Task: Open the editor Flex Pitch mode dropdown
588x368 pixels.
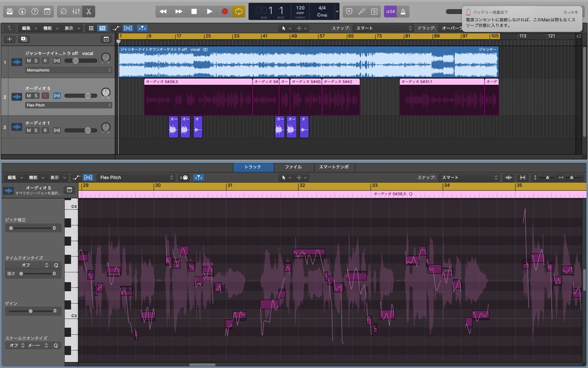Action: click(137, 177)
